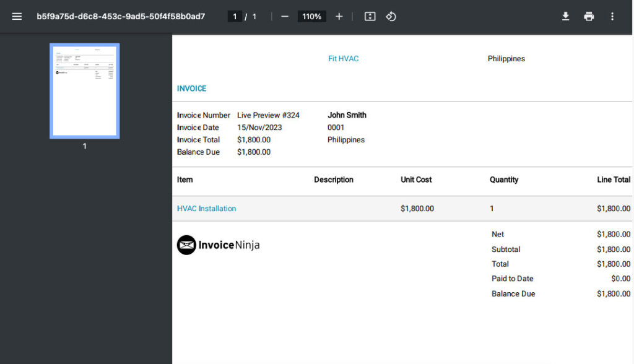634x364 pixels.
Task: Print the invoice document
Action: point(589,16)
